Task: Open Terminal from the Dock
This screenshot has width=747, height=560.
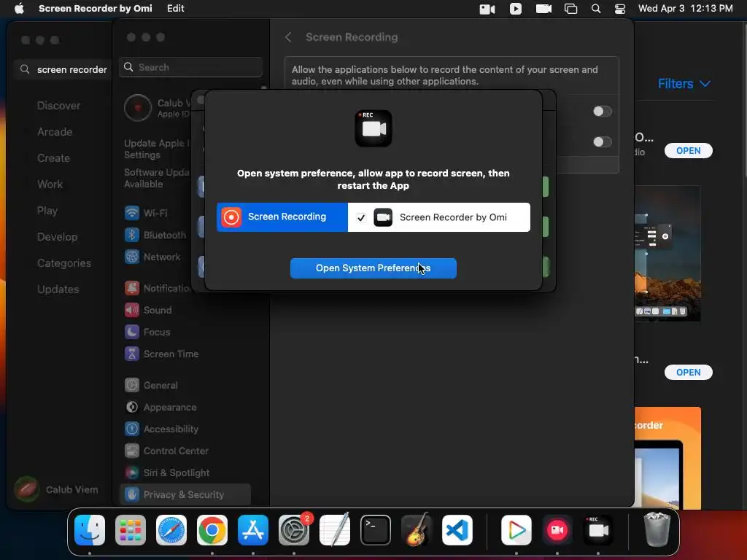Action: coord(376,530)
